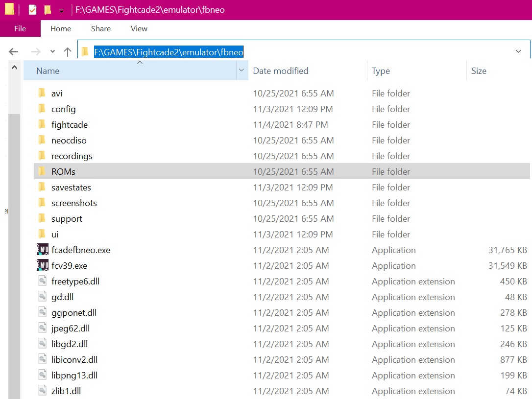This screenshot has height=399, width=532.
Task: Click the 31,765 KB size value
Action: coord(508,250)
